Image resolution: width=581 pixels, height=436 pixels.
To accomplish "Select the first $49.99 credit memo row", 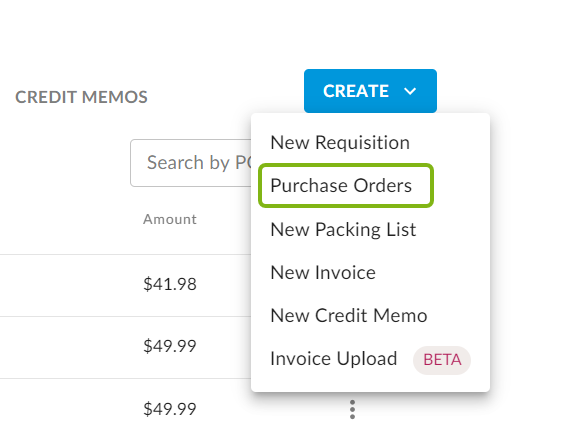I will [126, 347].
